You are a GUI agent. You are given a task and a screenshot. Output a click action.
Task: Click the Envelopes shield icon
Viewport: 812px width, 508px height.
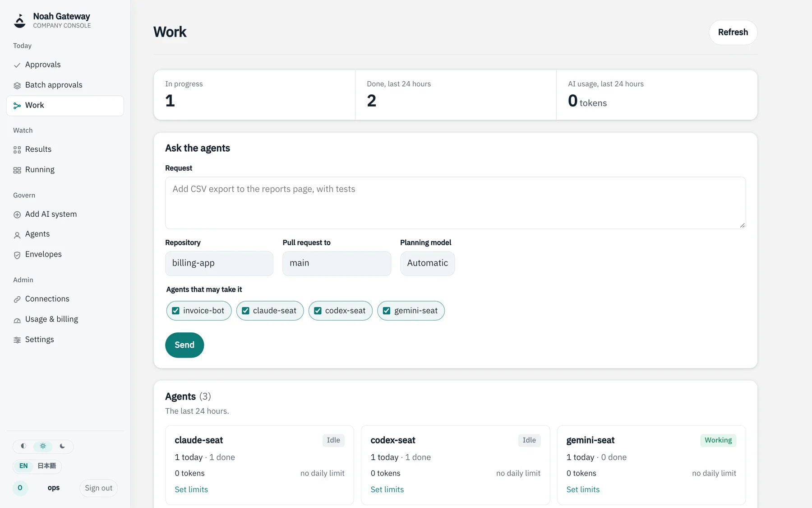click(x=17, y=255)
